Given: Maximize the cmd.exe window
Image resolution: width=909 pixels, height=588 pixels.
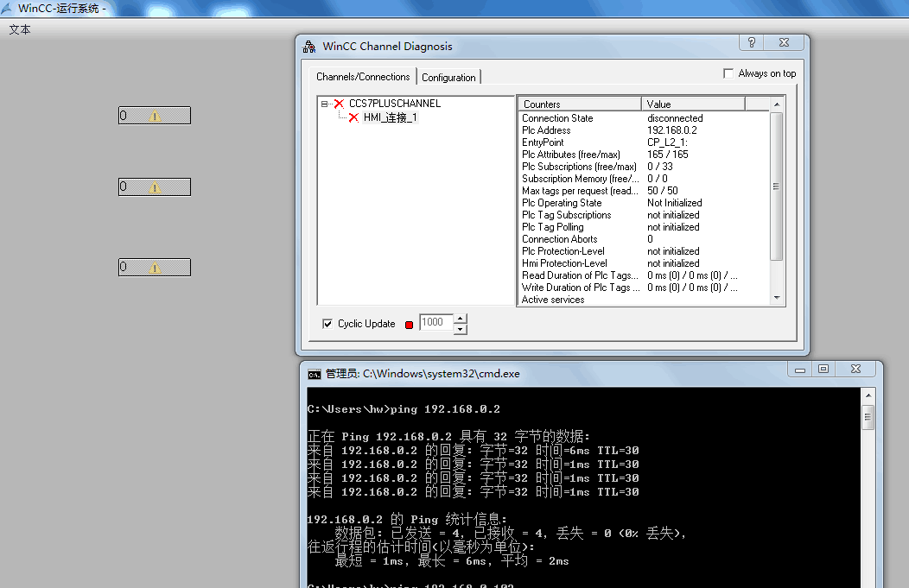Looking at the screenshot, I should click(823, 369).
